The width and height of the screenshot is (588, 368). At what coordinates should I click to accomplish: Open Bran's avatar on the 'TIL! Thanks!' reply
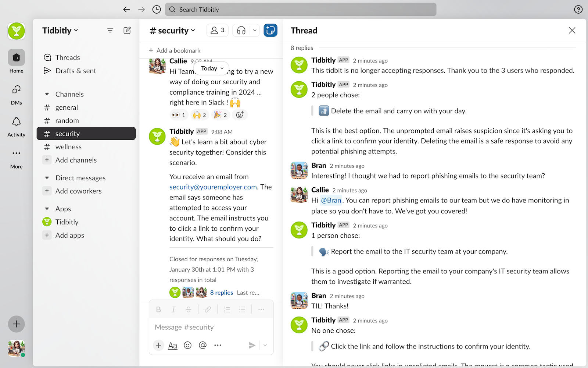pos(299,301)
